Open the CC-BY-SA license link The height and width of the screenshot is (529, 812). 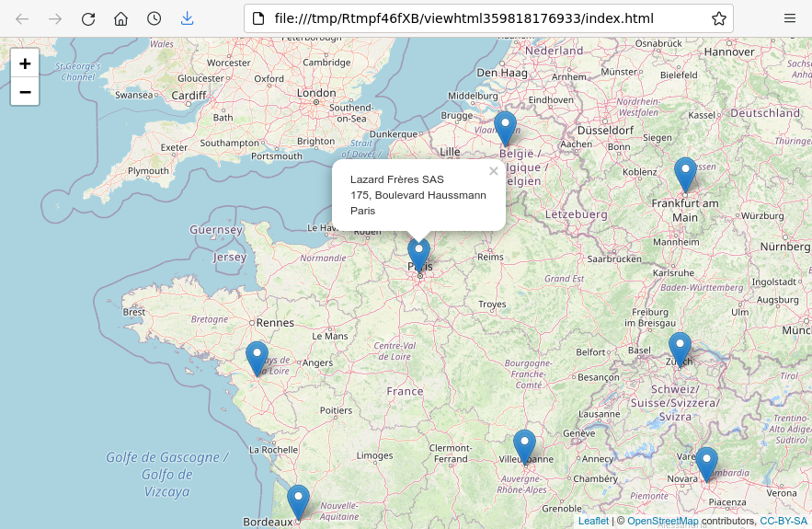783,521
